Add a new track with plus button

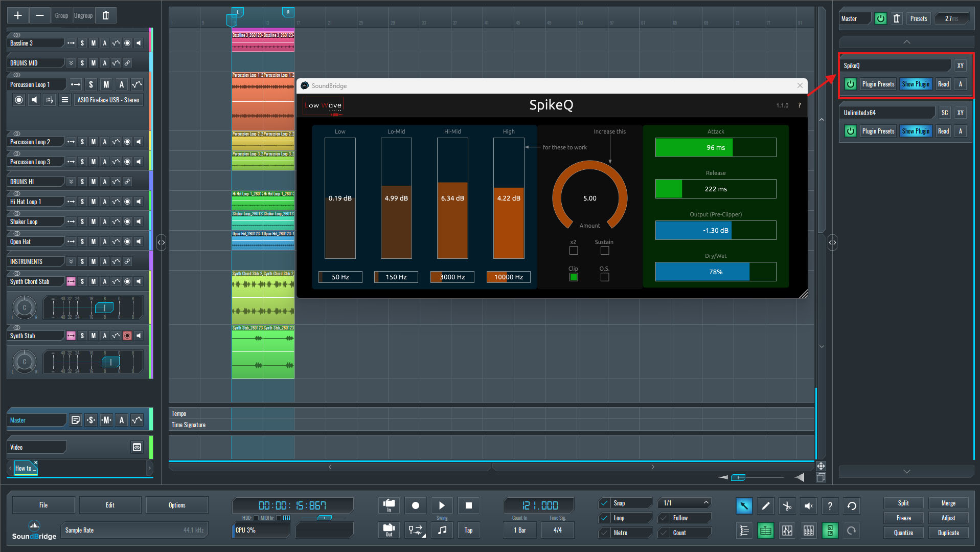(18, 15)
